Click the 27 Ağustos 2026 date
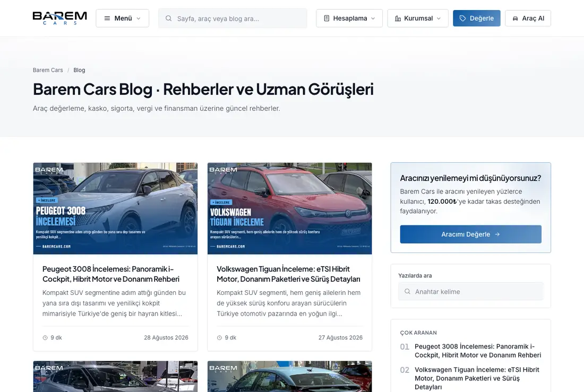Screen dimensions: 584x392 pos(340,338)
